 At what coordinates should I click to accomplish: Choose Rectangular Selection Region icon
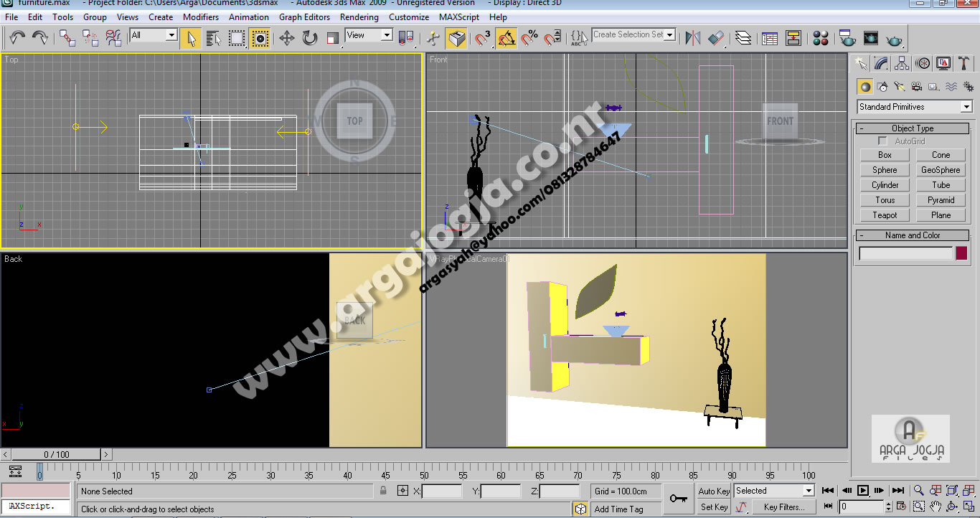point(237,37)
